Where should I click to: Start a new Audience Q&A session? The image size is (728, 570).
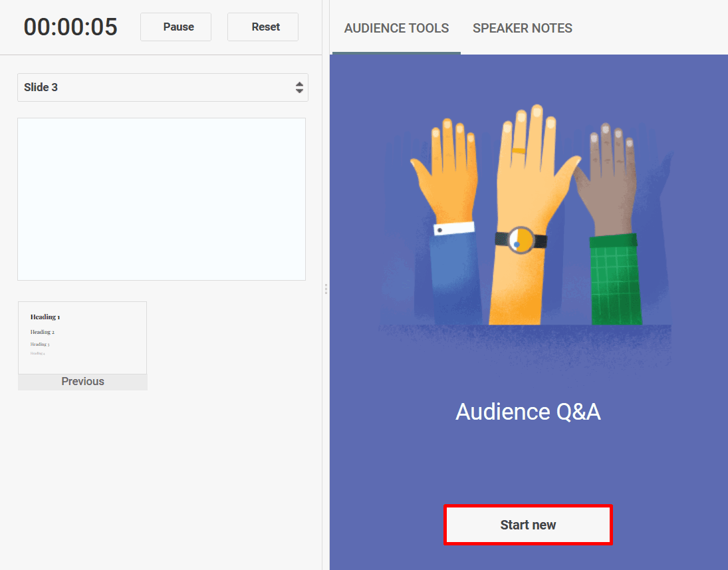528,525
